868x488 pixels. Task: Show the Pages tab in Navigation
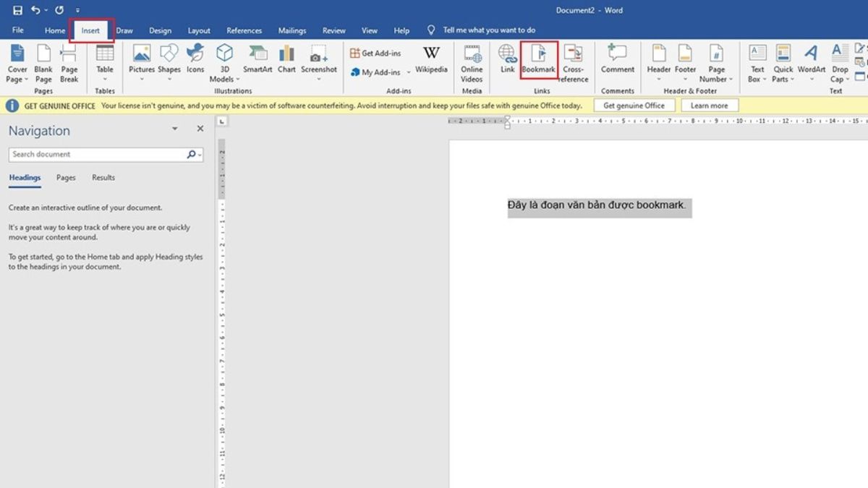click(66, 177)
